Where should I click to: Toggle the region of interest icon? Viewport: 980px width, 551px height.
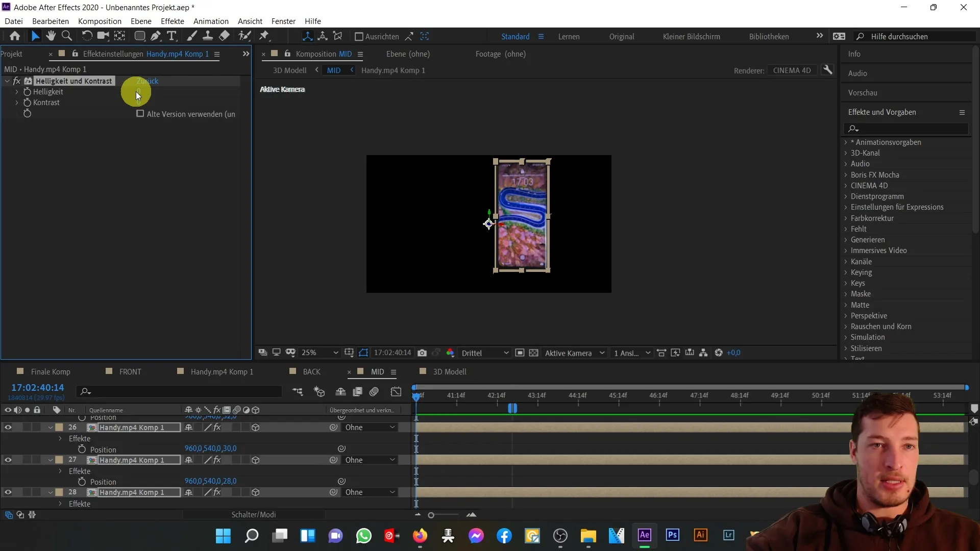point(520,353)
